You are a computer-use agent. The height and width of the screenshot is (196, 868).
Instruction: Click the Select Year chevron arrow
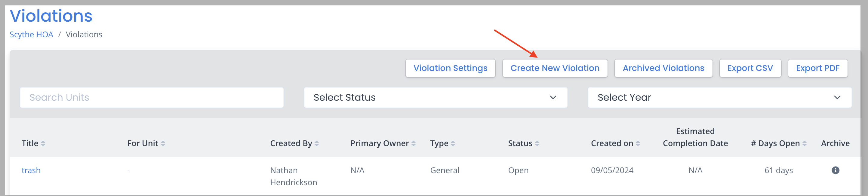(x=837, y=98)
